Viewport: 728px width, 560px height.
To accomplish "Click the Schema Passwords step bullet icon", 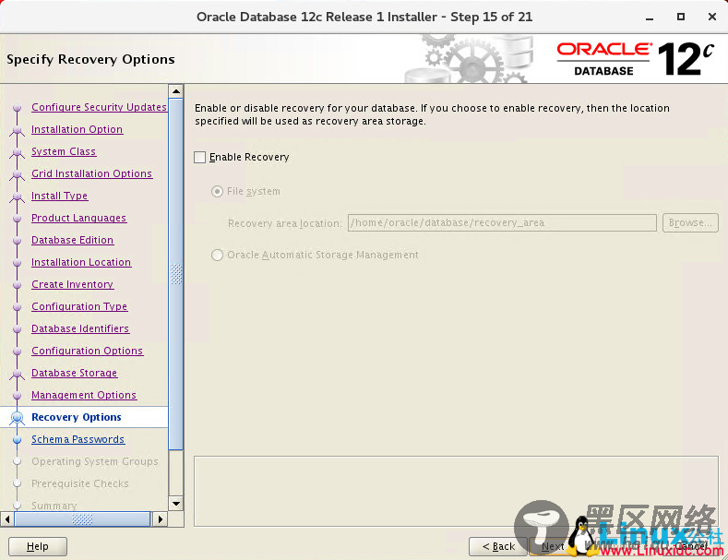I will point(18,439).
